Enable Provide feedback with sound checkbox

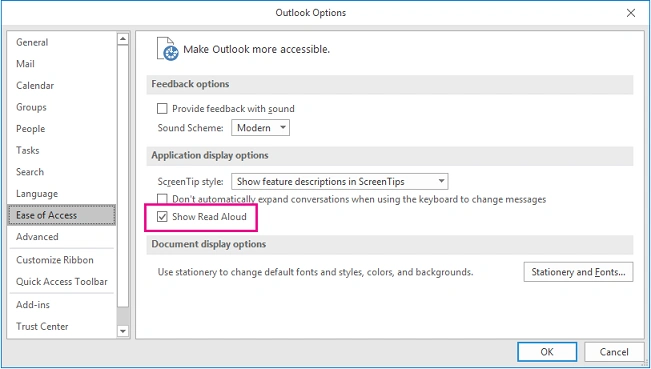click(162, 109)
